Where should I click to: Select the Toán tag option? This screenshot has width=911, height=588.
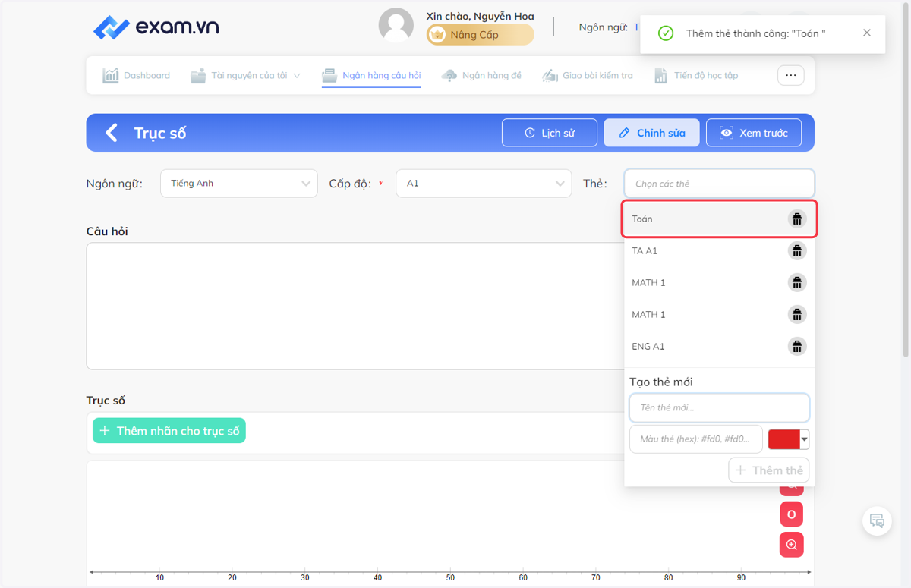point(719,219)
